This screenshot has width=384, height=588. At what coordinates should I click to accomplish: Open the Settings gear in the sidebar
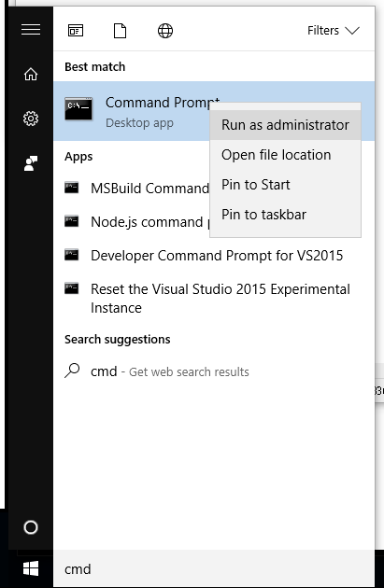click(31, 119)
